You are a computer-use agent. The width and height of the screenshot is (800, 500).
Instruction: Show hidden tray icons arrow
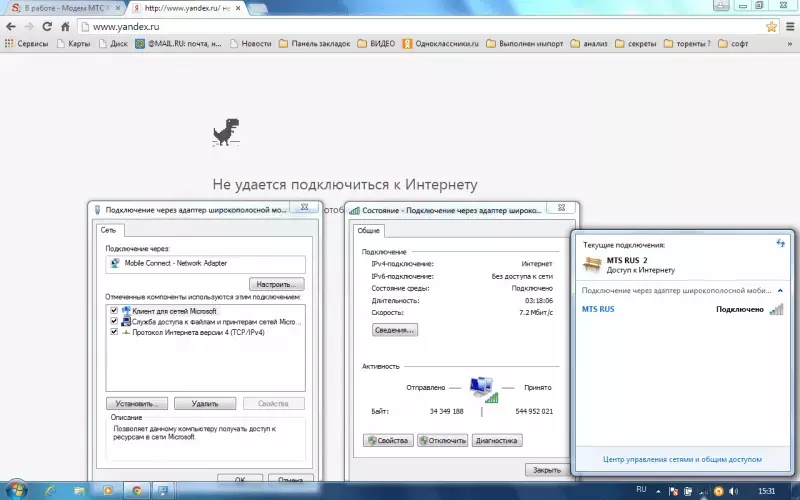click(658, 491)
